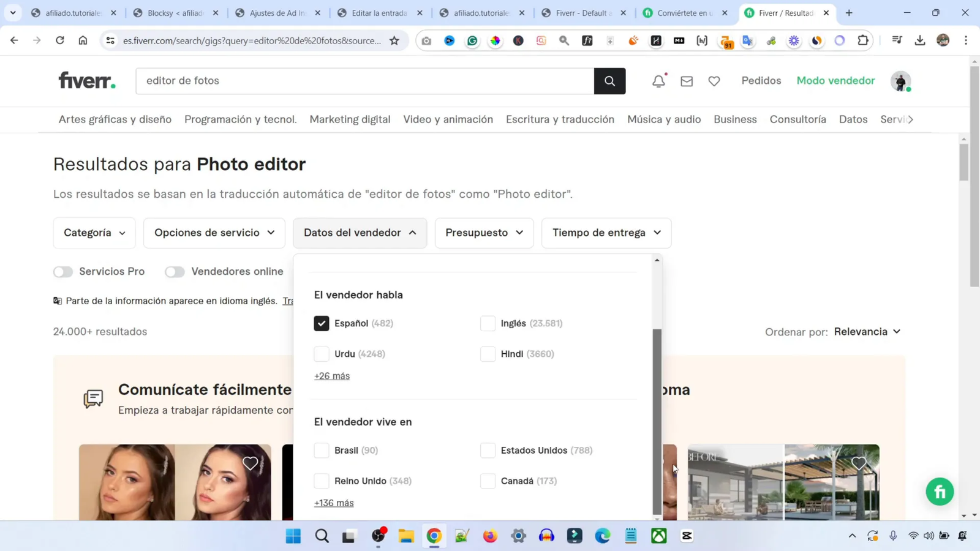Enable the Servicios Pro toggle

click(62, 271)
